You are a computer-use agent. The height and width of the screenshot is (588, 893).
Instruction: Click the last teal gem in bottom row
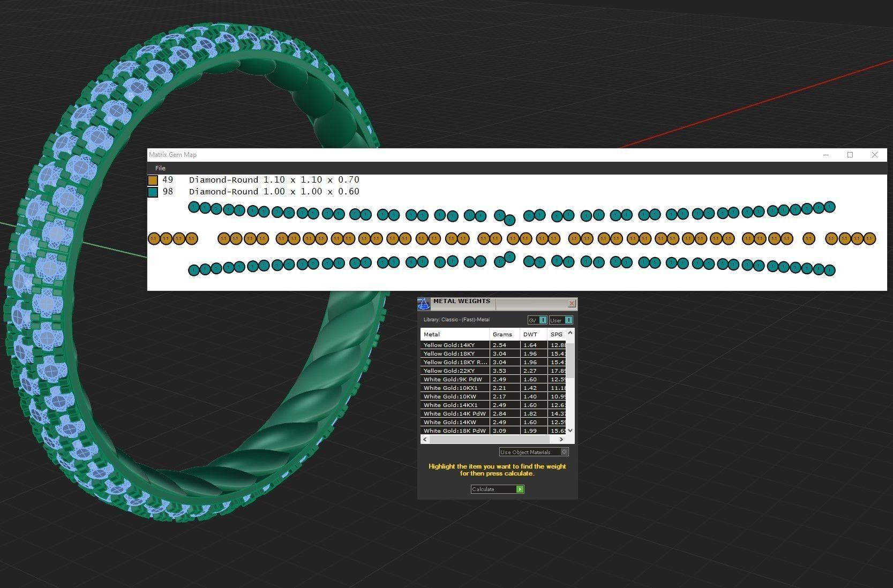tap(830, 270)
